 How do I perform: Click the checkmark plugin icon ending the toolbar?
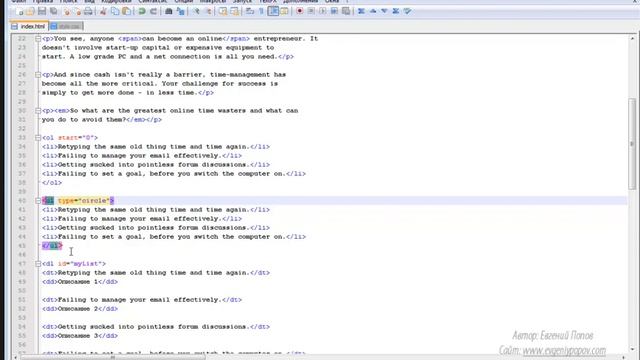[407, 11]
